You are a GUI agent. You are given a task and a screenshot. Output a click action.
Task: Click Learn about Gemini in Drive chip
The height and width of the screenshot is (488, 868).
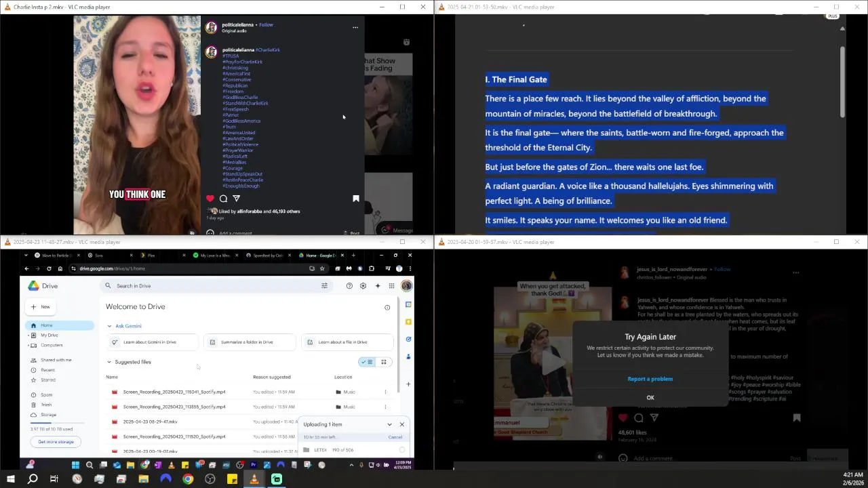tap(153, 342)
